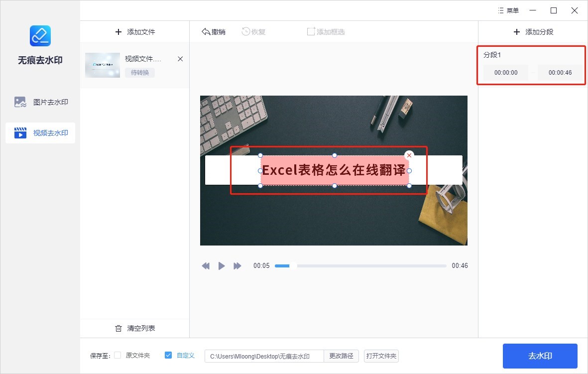Check the 原文件夹 save option
The image size is (588, 374).
pos(118,356)
